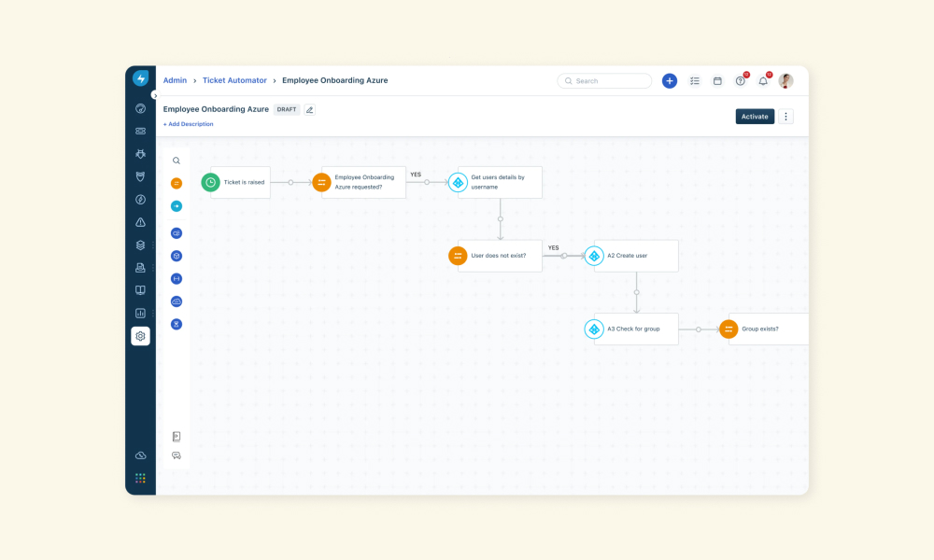Click the green clock event icon
The image size is (934, 560).
point(210,182)
